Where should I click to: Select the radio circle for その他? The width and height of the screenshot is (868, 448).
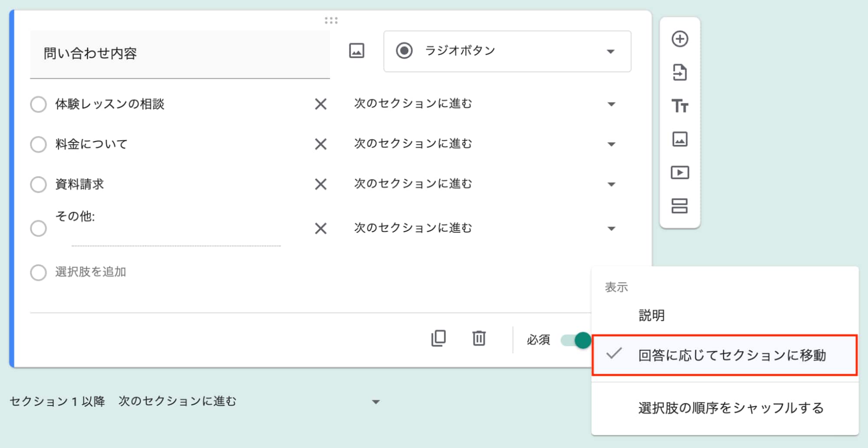tap(38, 228)
